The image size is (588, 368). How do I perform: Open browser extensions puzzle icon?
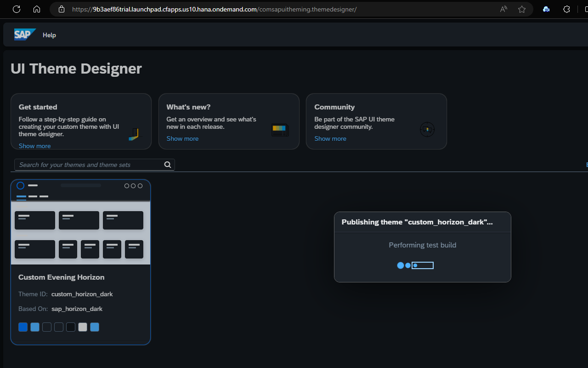pyautogui.click(x=566, y=9)
